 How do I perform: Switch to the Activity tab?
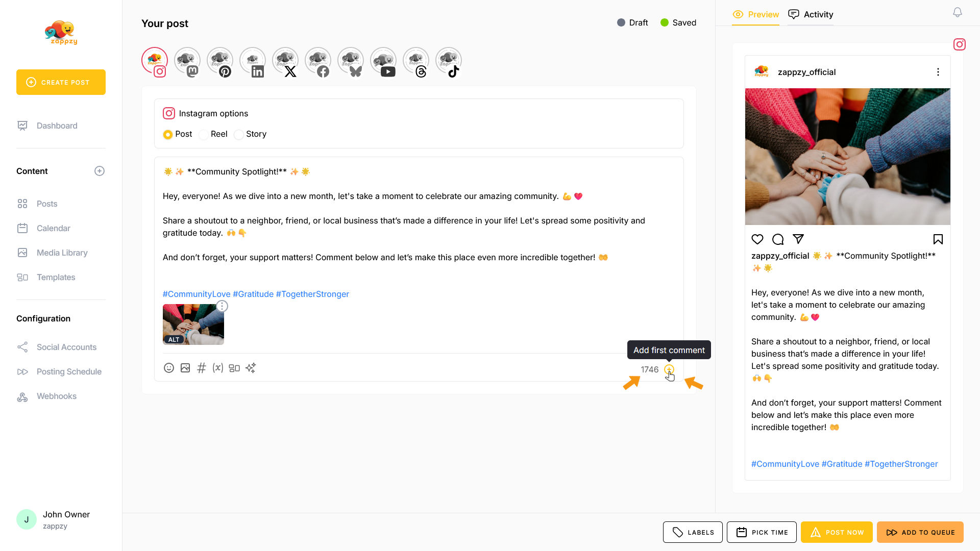click(811, 14)
